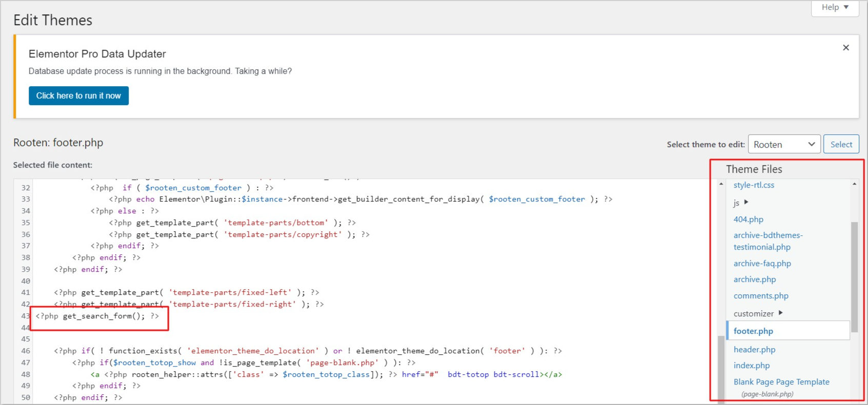This screenshot has height=405, width=868.
Task: Open the 'Select theme to edit' Rooten dropdown
Action: 784,144
